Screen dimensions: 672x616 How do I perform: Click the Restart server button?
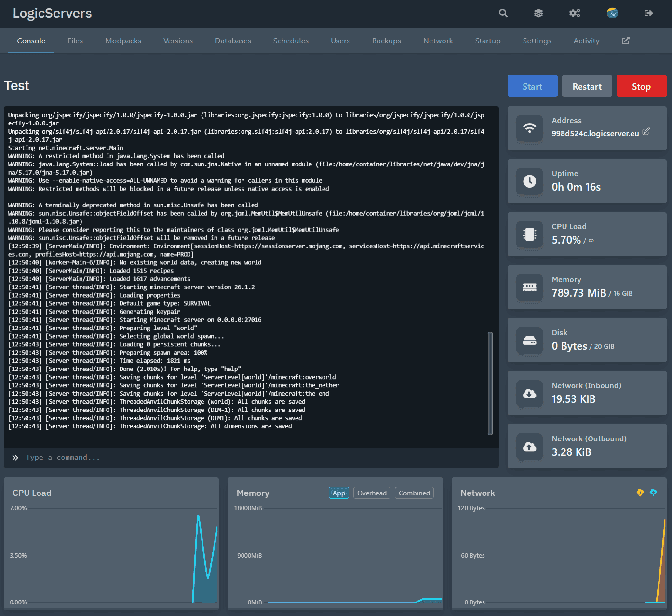click(587, 86)
